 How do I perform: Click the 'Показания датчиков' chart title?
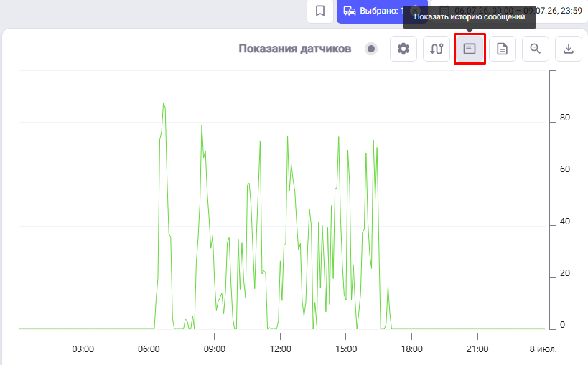tap(295, 49)
